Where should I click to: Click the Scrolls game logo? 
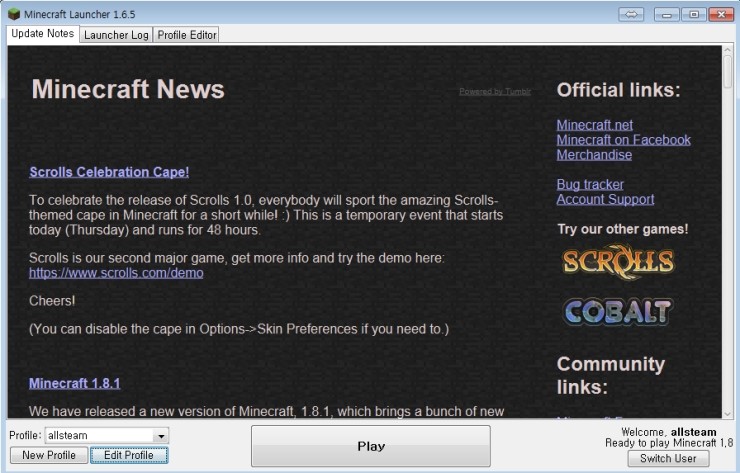point(617,262)
